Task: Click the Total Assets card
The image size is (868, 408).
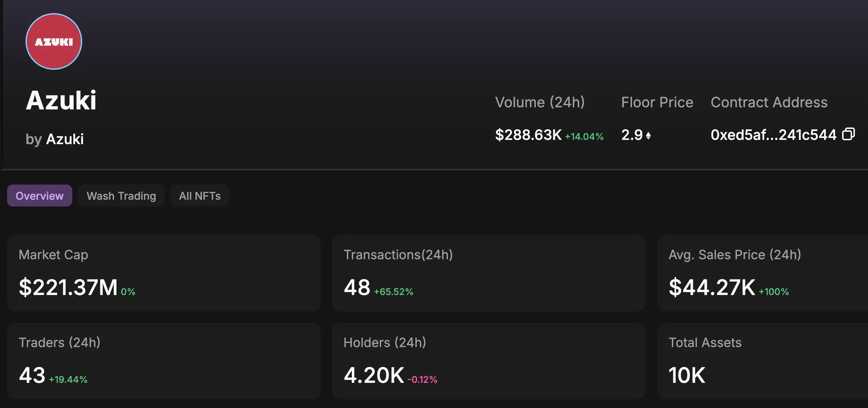Action: pos(761,361)
